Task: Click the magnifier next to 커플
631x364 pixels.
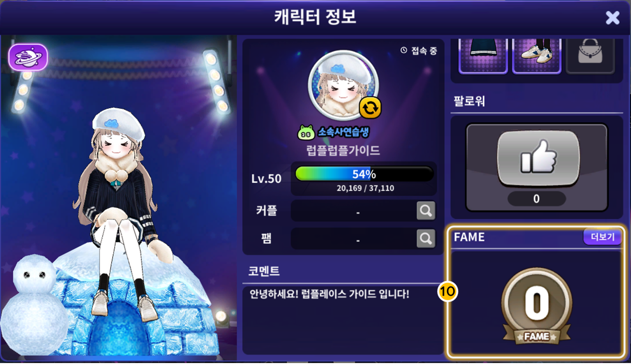Action: coord(426,211)
